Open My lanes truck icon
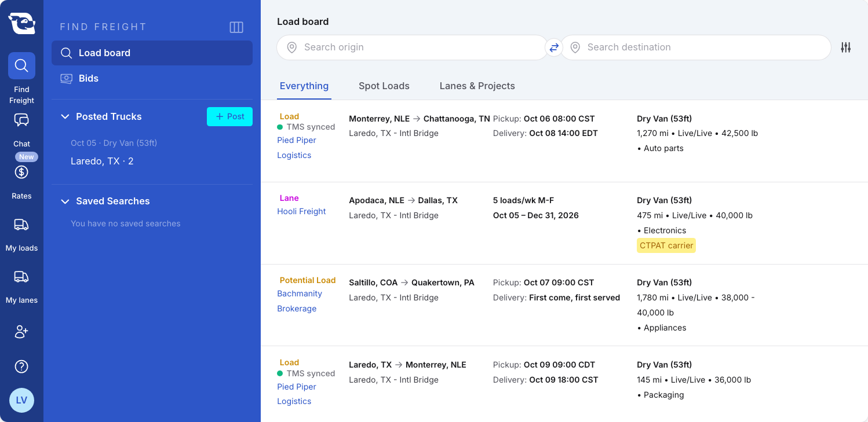Viewport: 868px width, 422px height. 21,277
